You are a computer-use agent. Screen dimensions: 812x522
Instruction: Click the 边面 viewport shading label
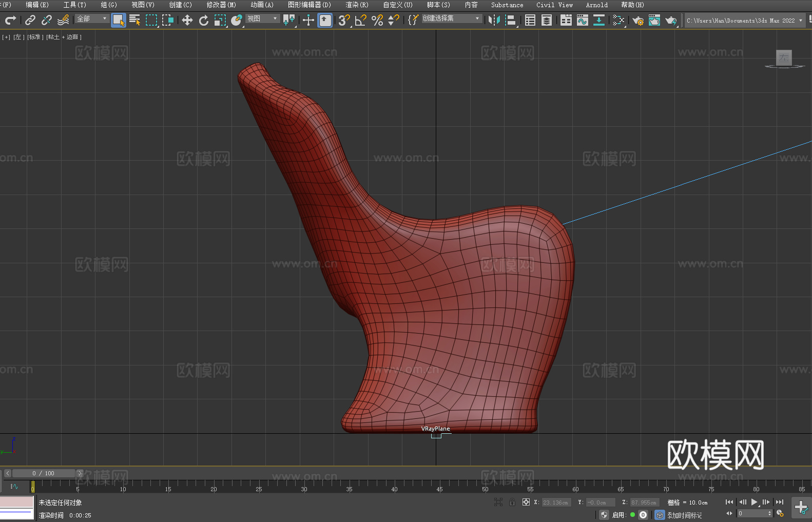[x=73, y=37]
